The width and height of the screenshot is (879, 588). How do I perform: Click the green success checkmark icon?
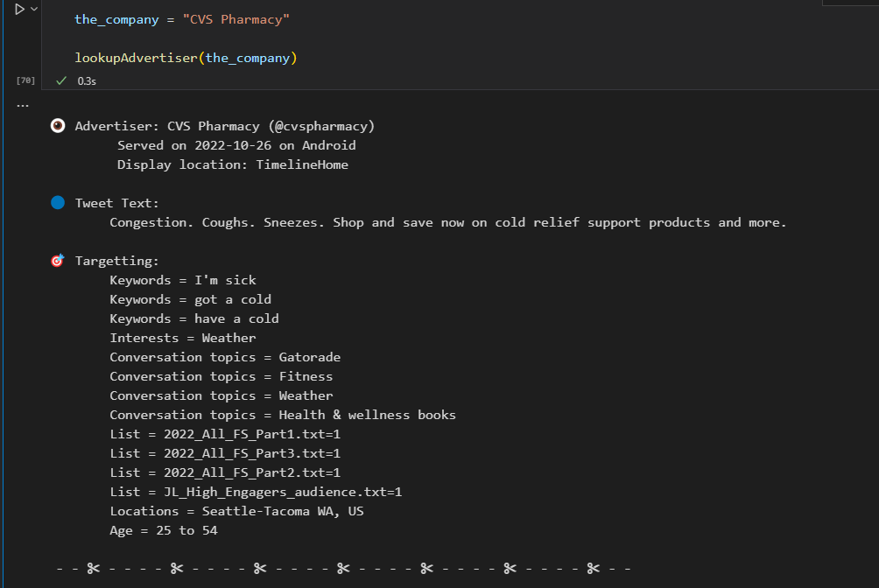61,80
